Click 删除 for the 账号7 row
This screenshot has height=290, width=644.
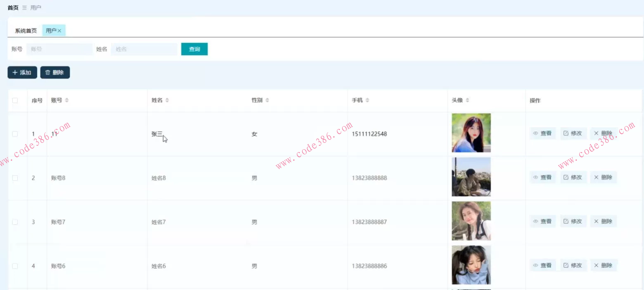[604, 221]
